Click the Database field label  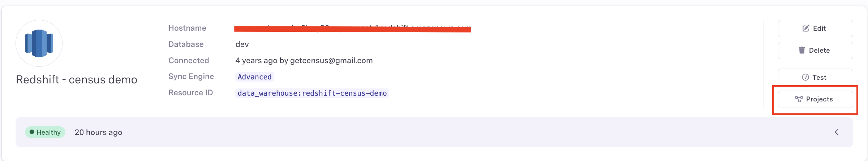coord(186,44)
